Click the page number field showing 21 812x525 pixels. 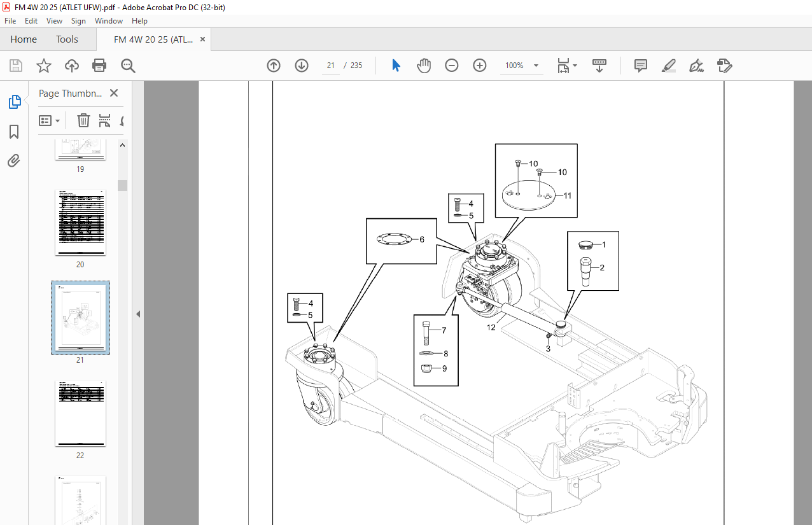pyautogui.click(x=331, y=66)
